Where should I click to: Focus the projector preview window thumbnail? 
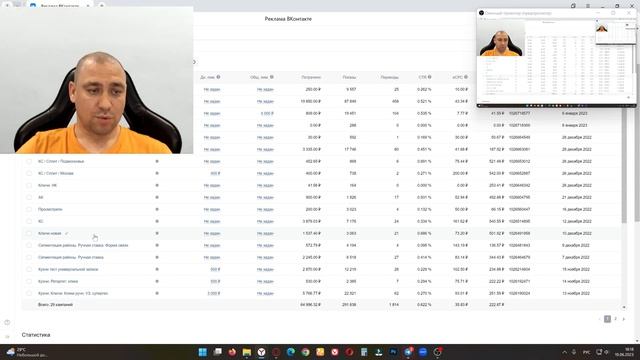556,58
